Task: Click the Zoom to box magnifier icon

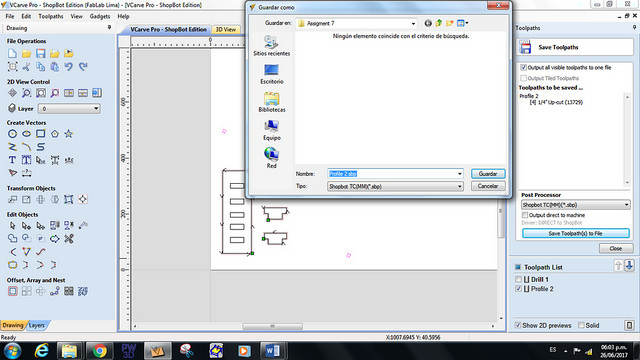Action: (27, 93)
